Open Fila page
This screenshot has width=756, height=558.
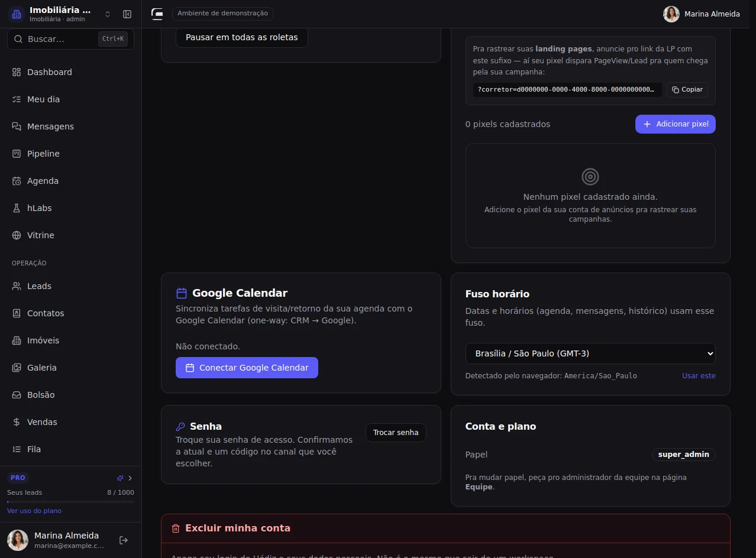70,449
